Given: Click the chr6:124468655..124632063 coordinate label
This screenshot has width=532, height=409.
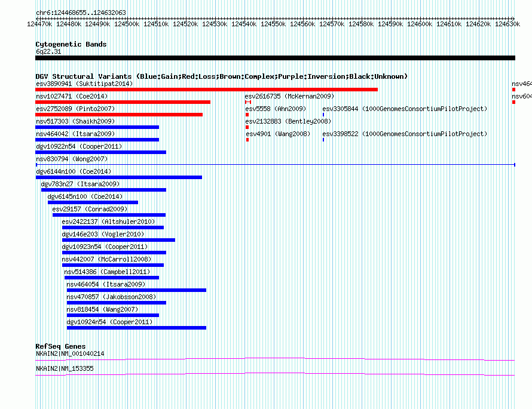Looking at the screenshot, I should tap(81, 13).
